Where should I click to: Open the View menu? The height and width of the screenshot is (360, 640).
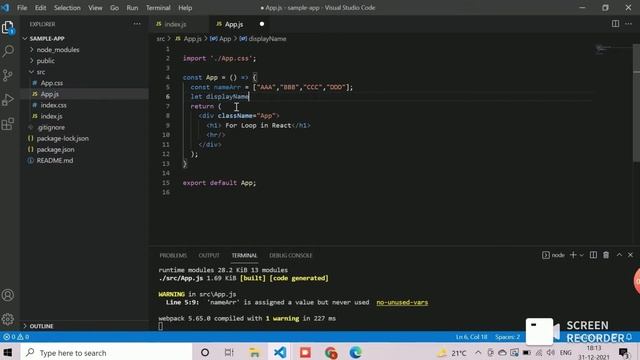95,8
